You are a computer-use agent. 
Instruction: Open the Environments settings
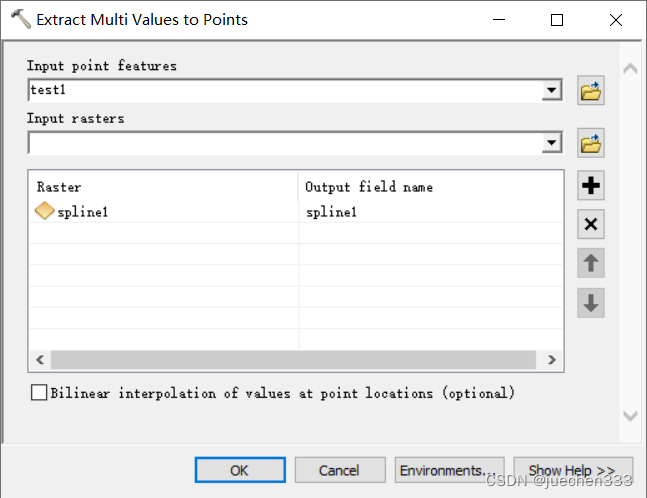tap(449, 470)
